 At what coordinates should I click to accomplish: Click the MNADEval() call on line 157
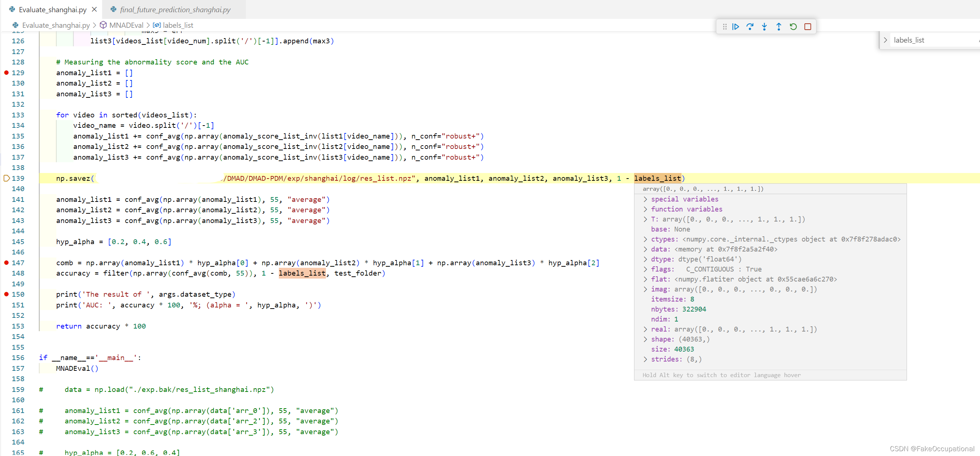(x=77, y=368)
